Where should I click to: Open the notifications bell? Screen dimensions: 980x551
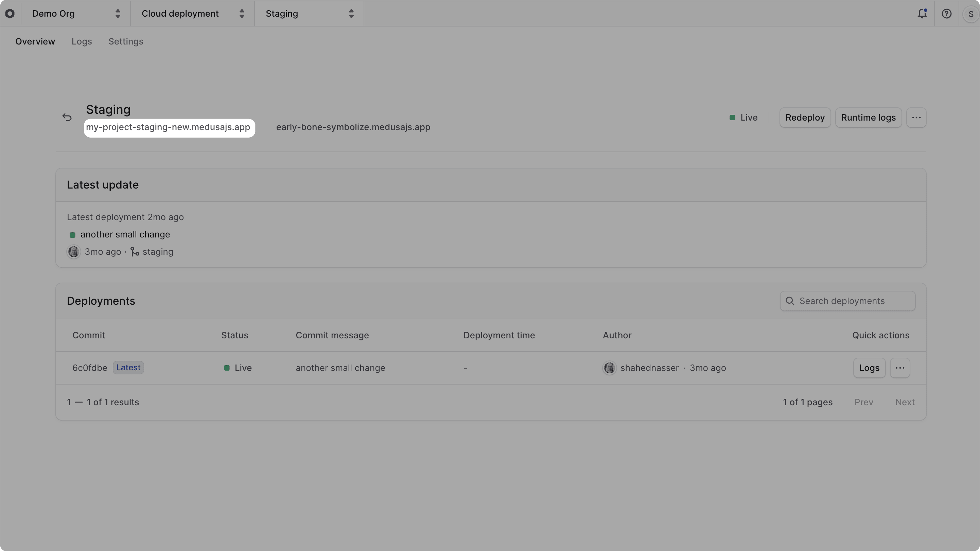(x=922, y=14)
